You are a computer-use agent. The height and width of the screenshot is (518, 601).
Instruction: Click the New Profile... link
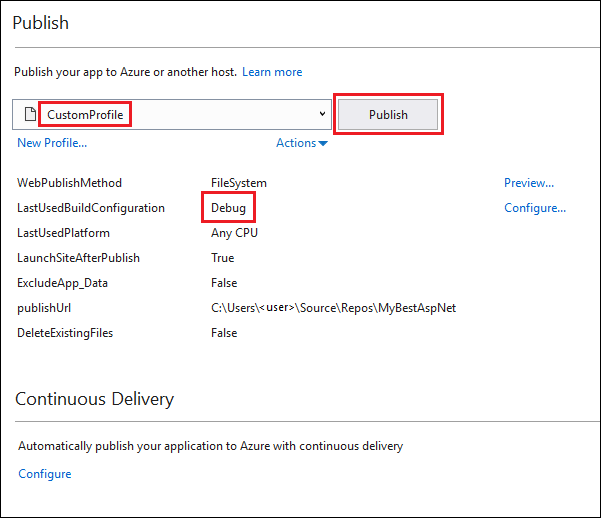[x=52, y=143]
